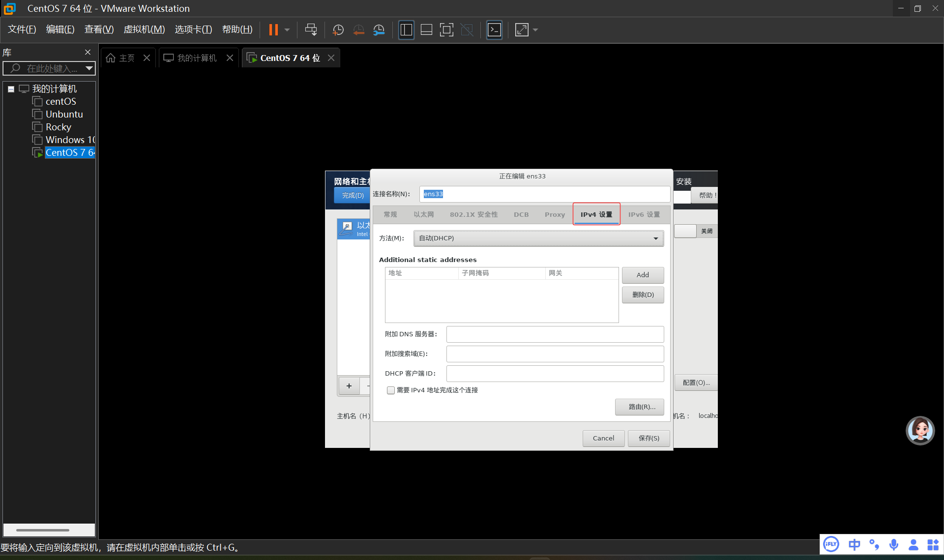Switch to the 主页 home tab
The width and height of the screenshot is (944, 560).
(x=121, y=58)
